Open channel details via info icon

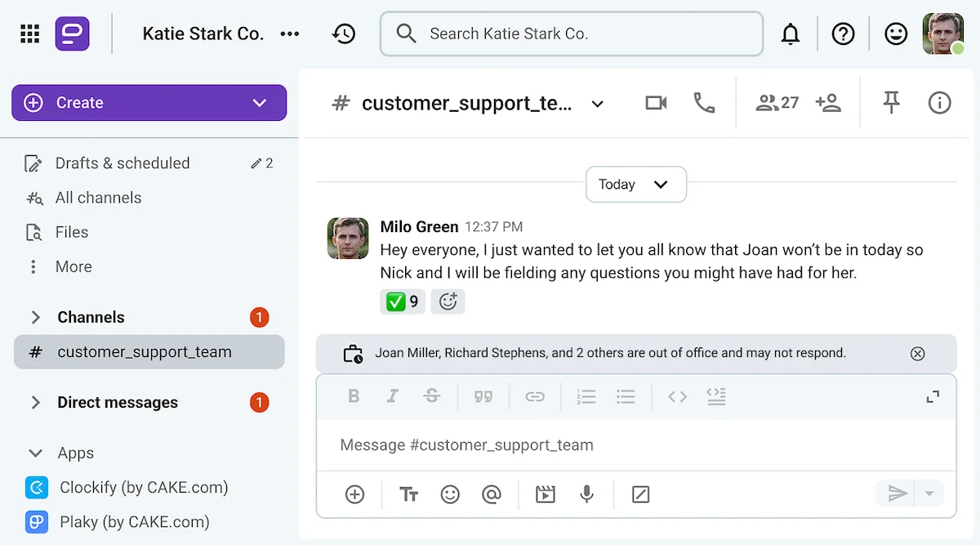[939, 103]
